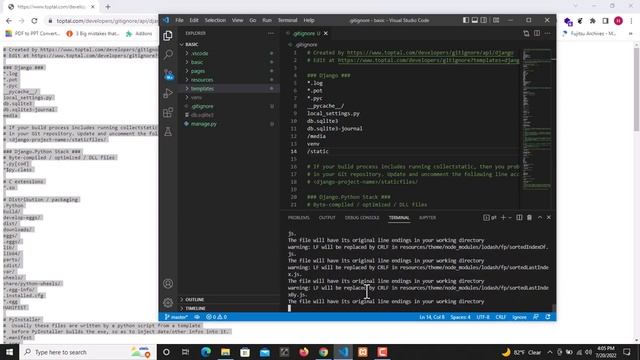Open Chrome extensions puzzle icon
The width and height of the screenshot is (640, 360).
[x=593, y=21]
